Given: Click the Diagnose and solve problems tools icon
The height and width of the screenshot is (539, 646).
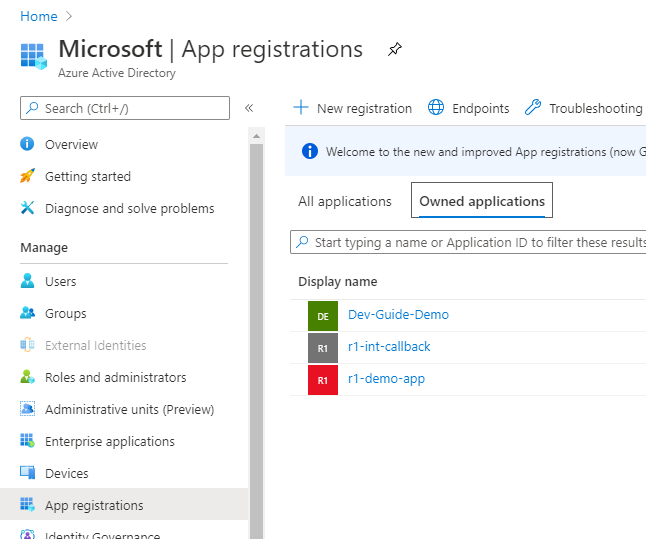Looking at the screenshot, I should point(27,208).
